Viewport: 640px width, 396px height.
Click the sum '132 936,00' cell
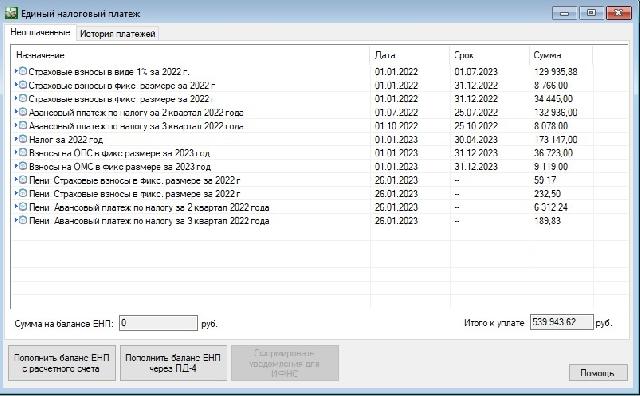[556, 112]
